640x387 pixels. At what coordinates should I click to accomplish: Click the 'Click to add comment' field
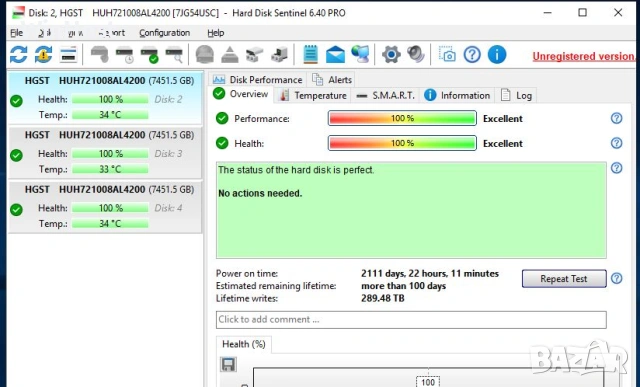[x=411, y=320]
